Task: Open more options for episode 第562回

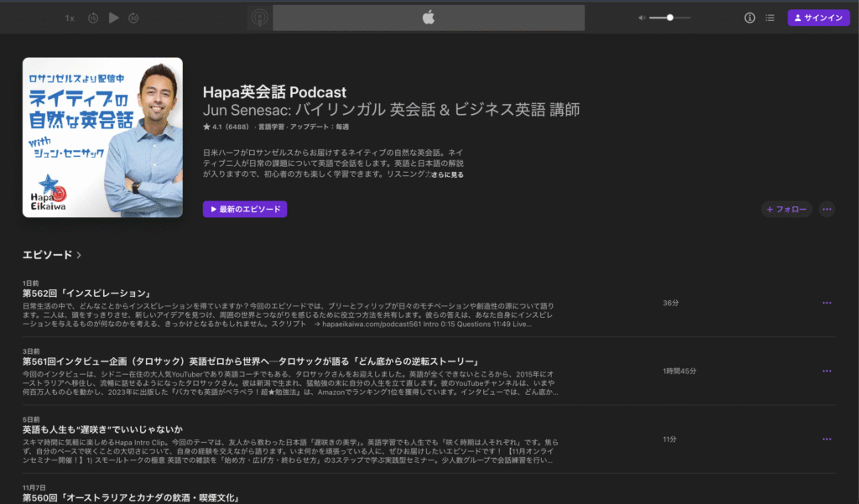Action: coord(827,303)
